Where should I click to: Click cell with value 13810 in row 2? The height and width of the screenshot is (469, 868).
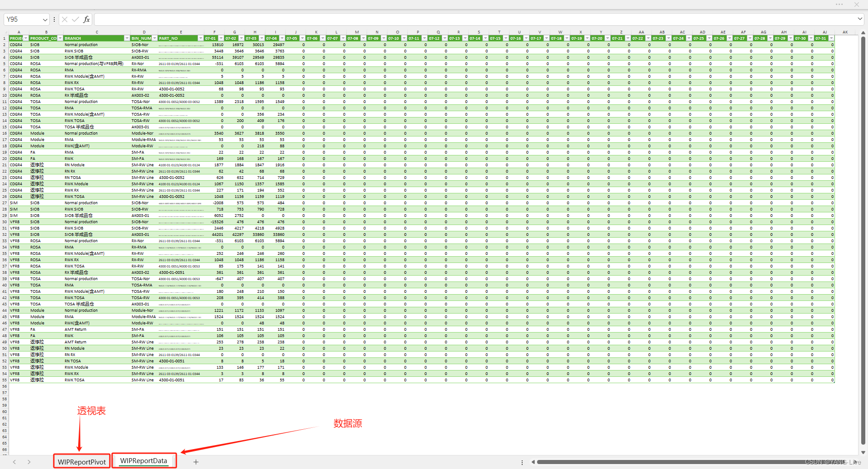tap(214, 45)
